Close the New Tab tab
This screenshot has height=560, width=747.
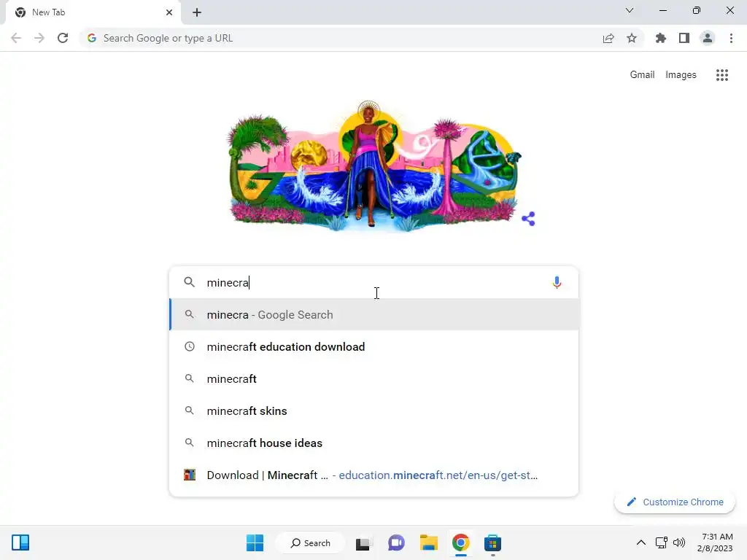(x=169, y=12)
